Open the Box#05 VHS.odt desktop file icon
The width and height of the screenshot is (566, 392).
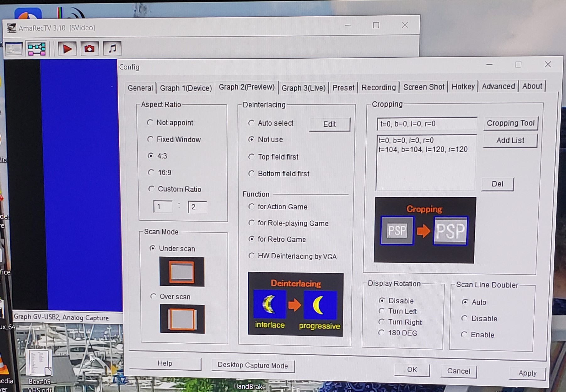point(39,370)
